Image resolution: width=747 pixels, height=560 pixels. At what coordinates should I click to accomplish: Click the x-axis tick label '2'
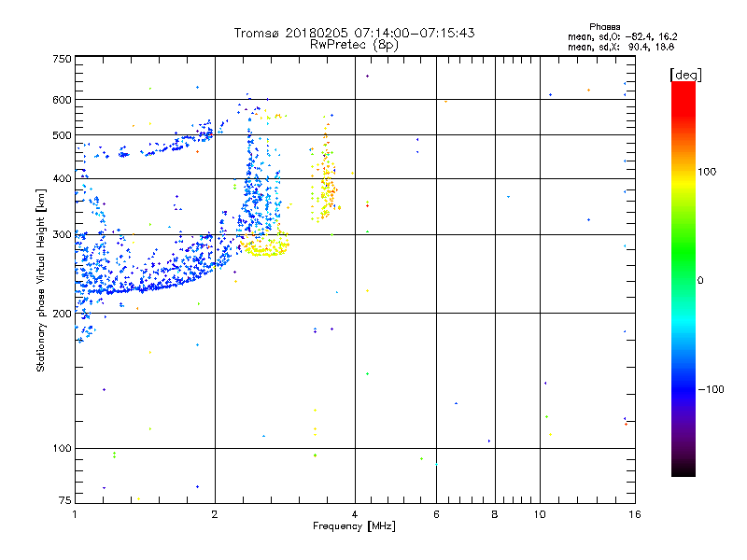[x=215, y=514]
